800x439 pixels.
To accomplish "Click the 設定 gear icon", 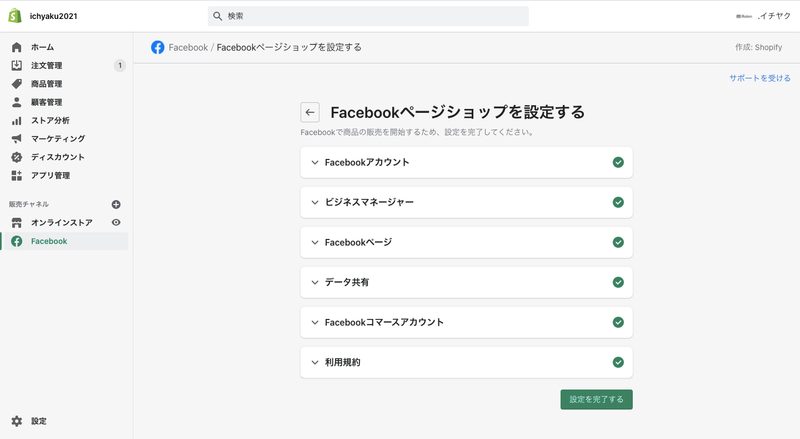I will pos(16,421).
